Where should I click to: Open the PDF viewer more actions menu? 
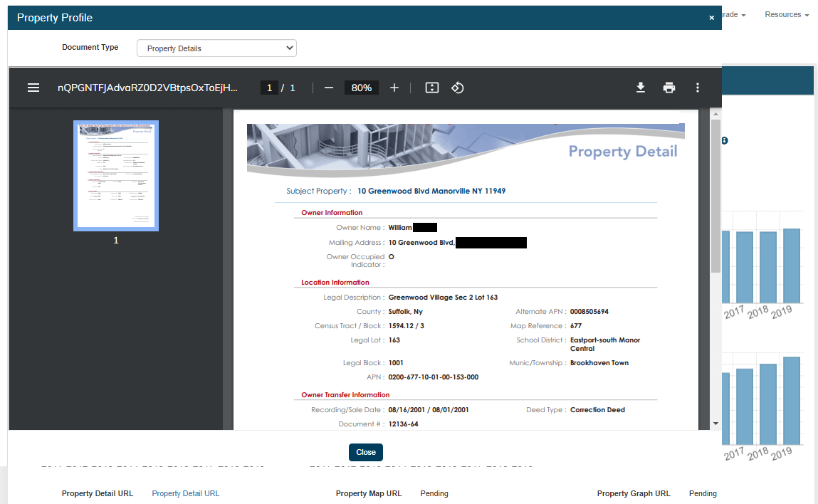(697, 88)
